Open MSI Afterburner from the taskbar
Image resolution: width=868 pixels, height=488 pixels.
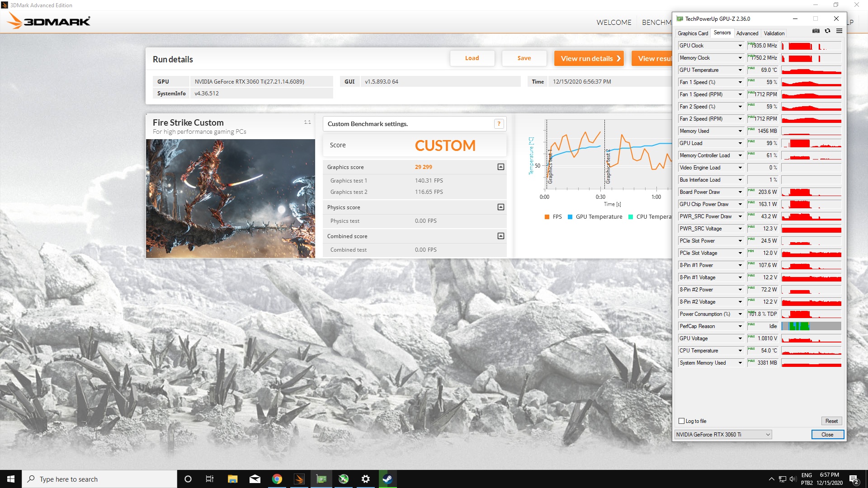(344, 479)
